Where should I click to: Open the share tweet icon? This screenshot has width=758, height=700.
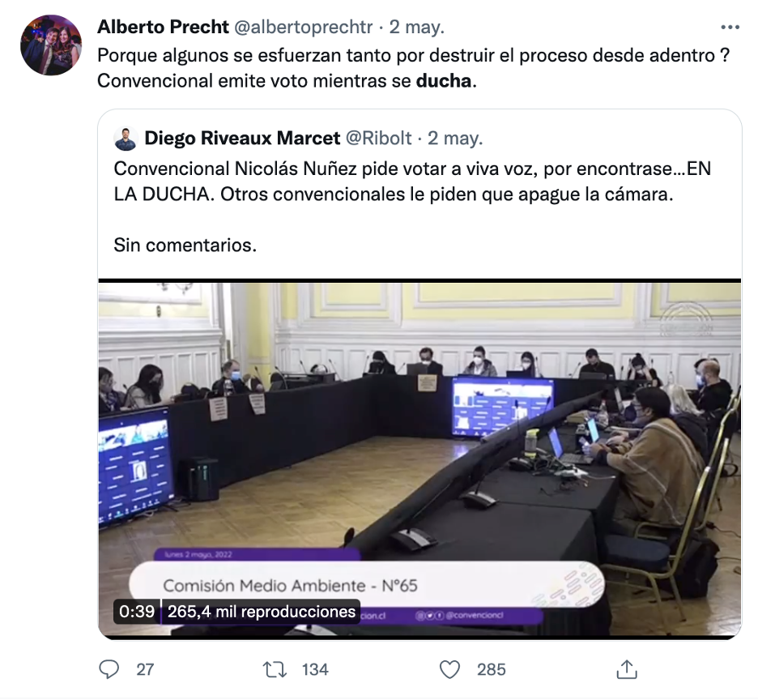pyautogui.click(x=627, y=669)
